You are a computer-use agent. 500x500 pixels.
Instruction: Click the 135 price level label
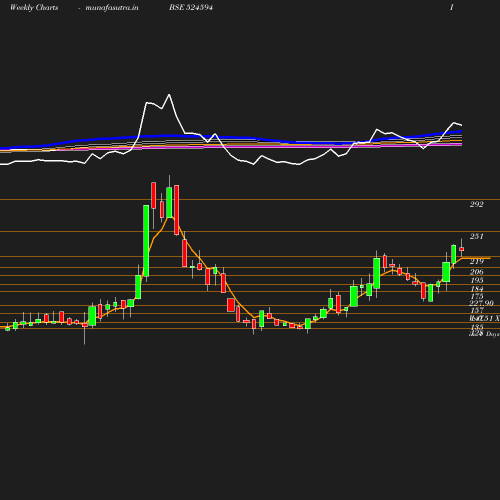click(477, 327)
